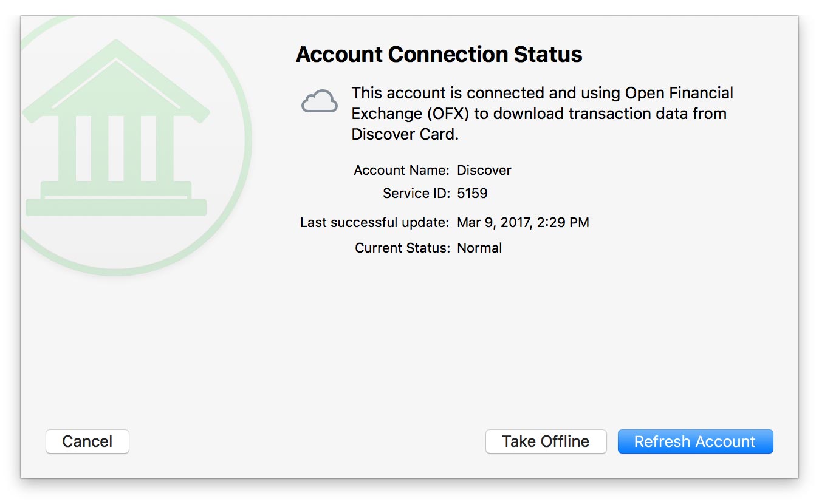This screenshot has height=504, width=819.
Task: Click the Discover Card text in description
Action: click(x=405, y=134)
